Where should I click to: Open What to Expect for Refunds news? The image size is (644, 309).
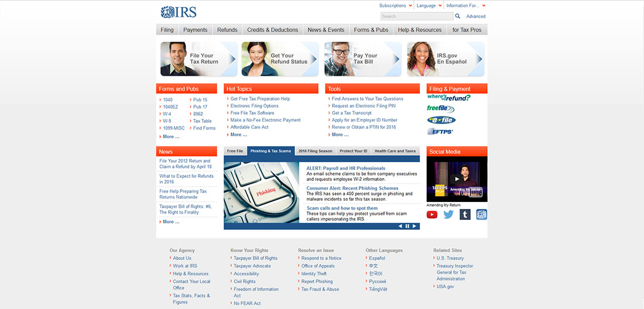tap(186, 179)
